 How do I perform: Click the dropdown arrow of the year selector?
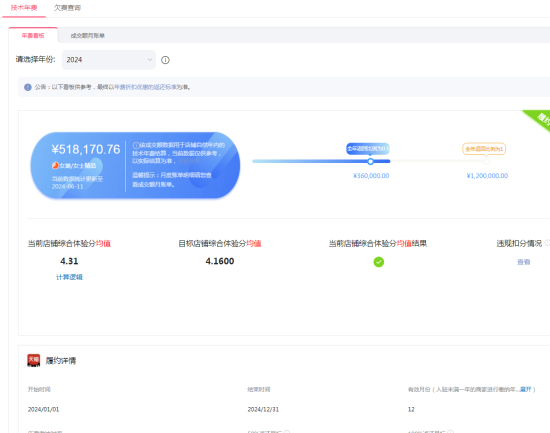click(x=150, y=60)
